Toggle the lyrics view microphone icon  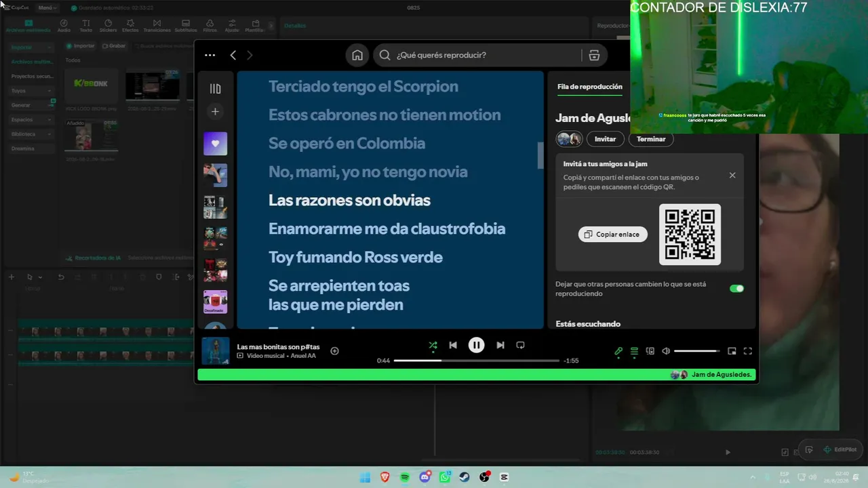[x=618, y=351]
